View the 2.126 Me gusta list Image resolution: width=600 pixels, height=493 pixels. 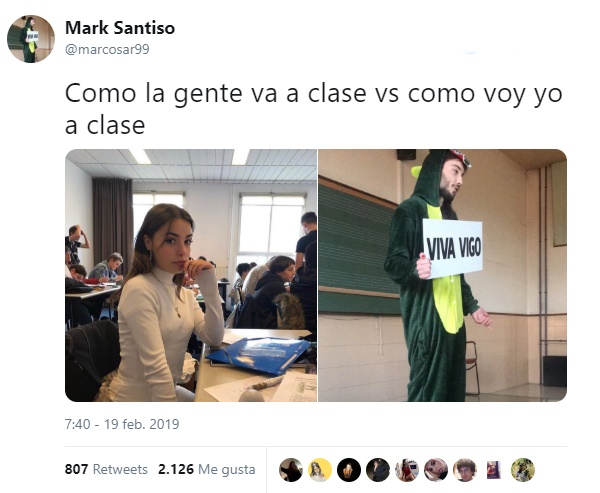(x=207, y=469)
